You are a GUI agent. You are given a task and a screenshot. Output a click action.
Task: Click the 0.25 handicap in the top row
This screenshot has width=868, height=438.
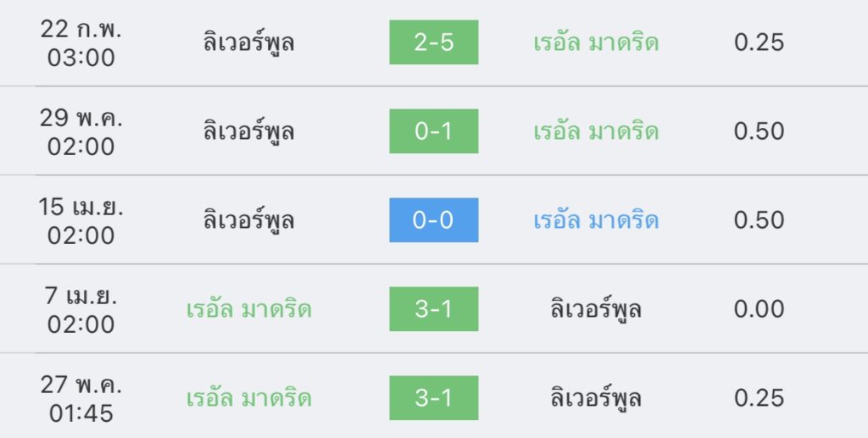[759, 42]
